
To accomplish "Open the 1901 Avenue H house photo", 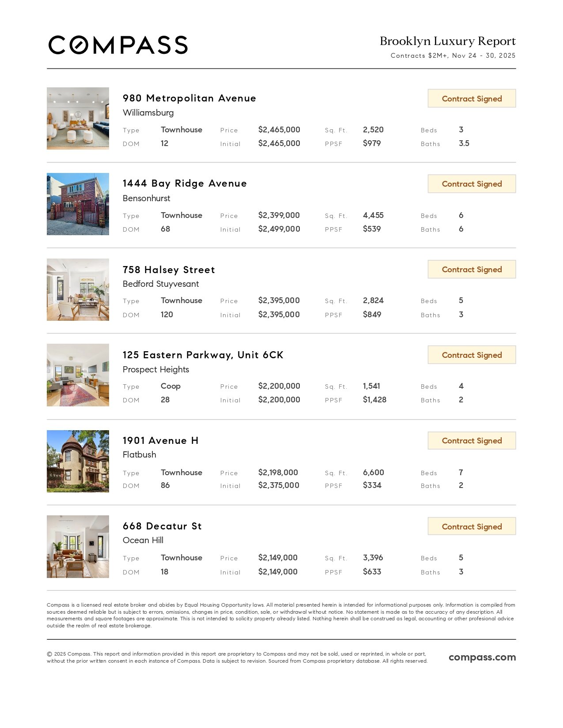I will (78, 461).
